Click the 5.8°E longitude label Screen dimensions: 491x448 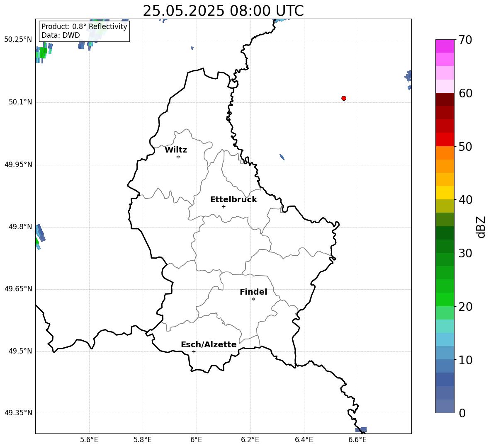[x=143, y=440]
